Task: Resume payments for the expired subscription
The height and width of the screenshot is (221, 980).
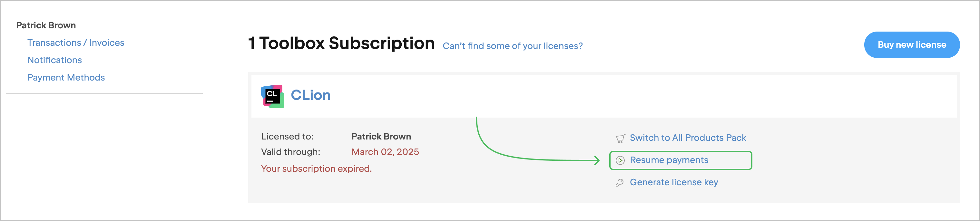Action: point(669,160)
